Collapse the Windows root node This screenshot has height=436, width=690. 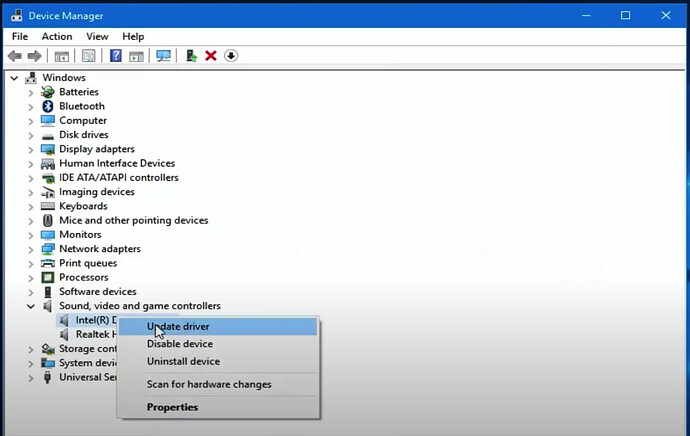(x=15, y=78)
